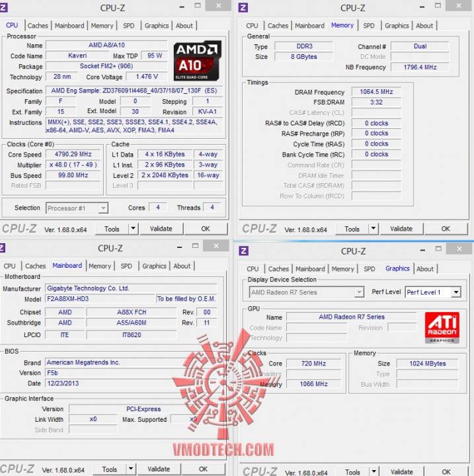
Task: Click the Package value Socket FM2+ (906)
Action: point(106,66)
